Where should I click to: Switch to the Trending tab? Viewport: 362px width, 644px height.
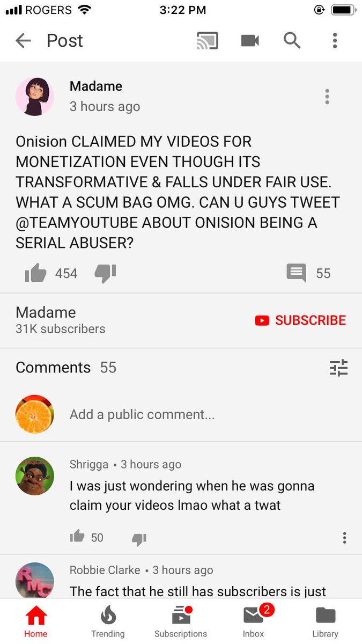tap(108, 622)
